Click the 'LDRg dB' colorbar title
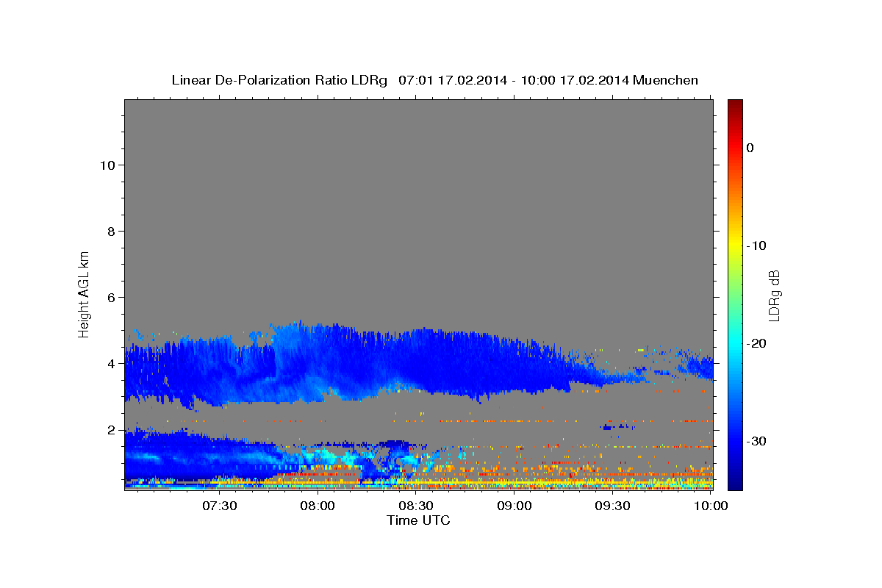Screen dimensions: 882x588 774,295
